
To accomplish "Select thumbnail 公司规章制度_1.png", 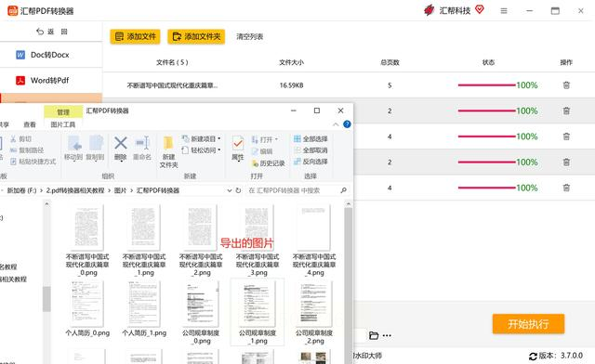I will point(258,313).
